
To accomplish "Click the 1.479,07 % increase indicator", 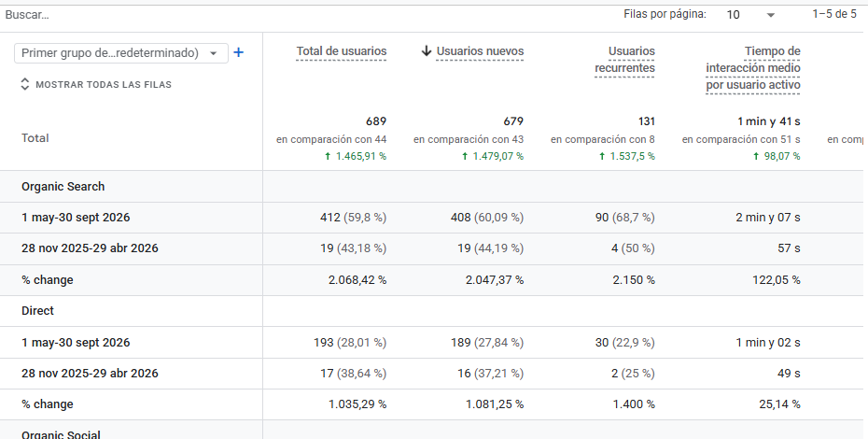I will (x=493, y=156).
